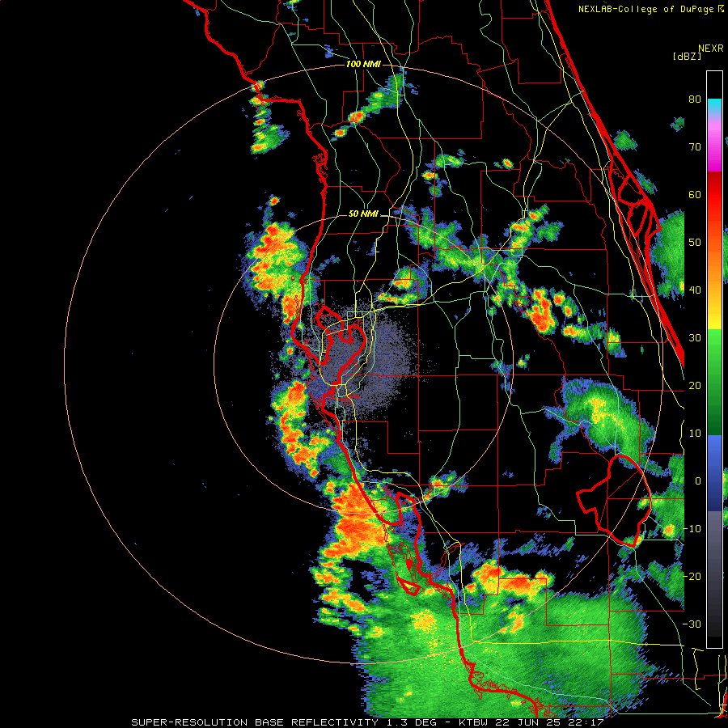This screenshot has width=728, height=728.
Task: Click the -20 value on dBZ scale
Action: coord(691,576)
